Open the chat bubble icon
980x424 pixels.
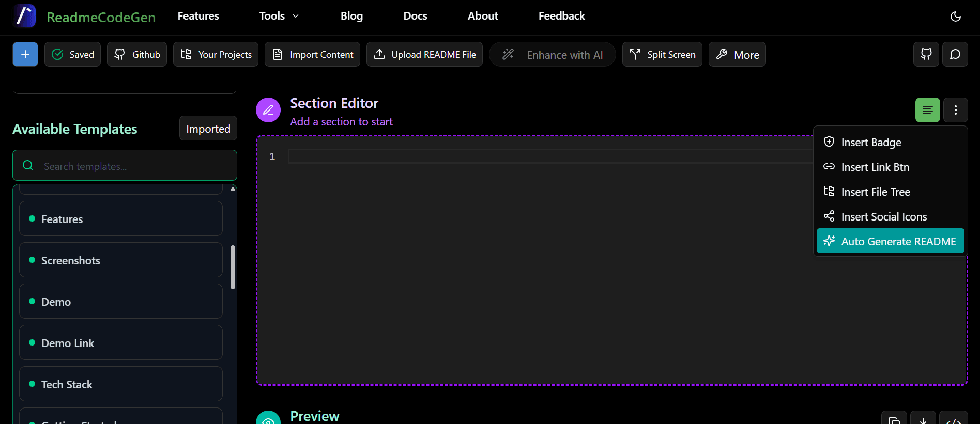955,54
